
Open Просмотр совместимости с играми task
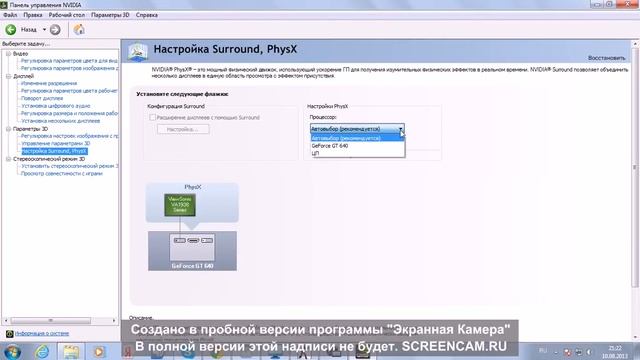pos(62,173)
